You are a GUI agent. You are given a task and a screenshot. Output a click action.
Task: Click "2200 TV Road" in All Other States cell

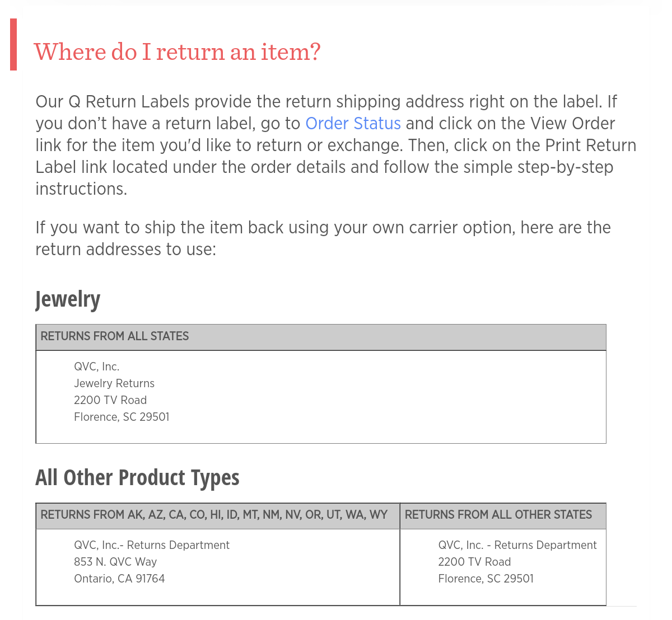474,562
